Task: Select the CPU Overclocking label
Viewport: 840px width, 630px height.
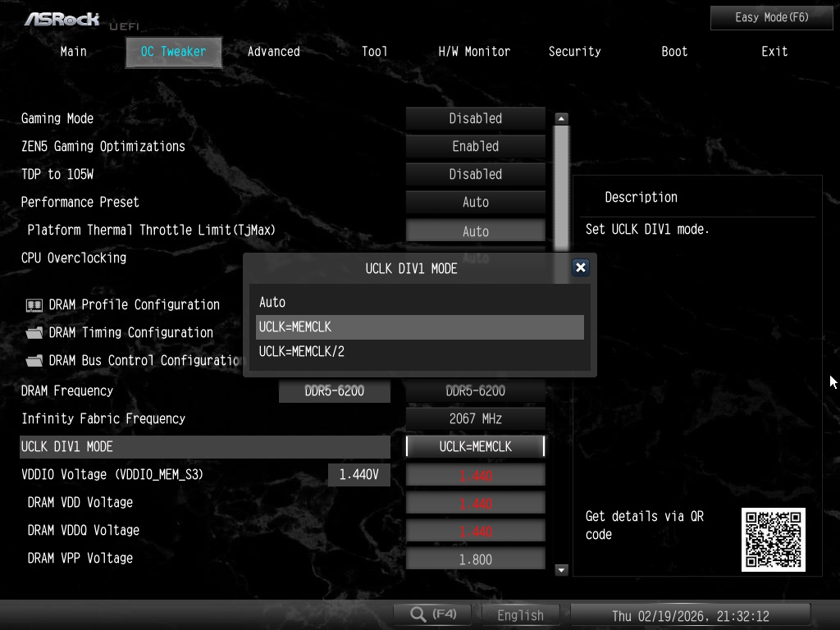Action: pos(73,258)
